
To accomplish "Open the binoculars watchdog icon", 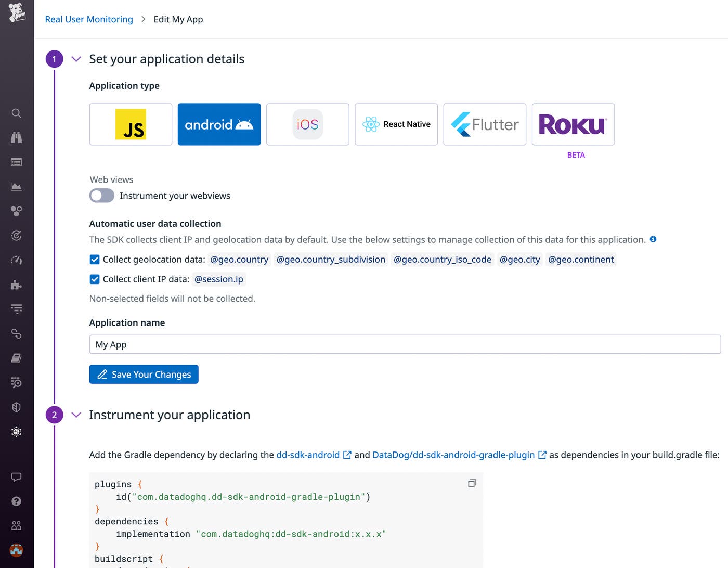I will pos(17,138).
